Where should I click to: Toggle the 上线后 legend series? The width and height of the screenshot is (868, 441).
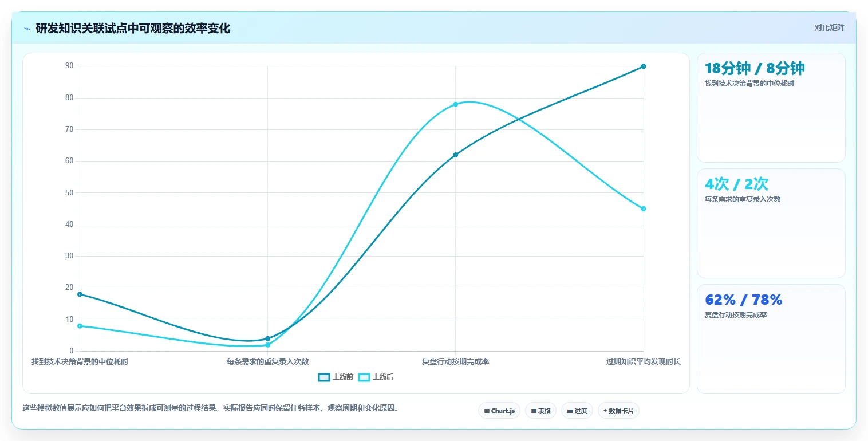coord(376,377)
